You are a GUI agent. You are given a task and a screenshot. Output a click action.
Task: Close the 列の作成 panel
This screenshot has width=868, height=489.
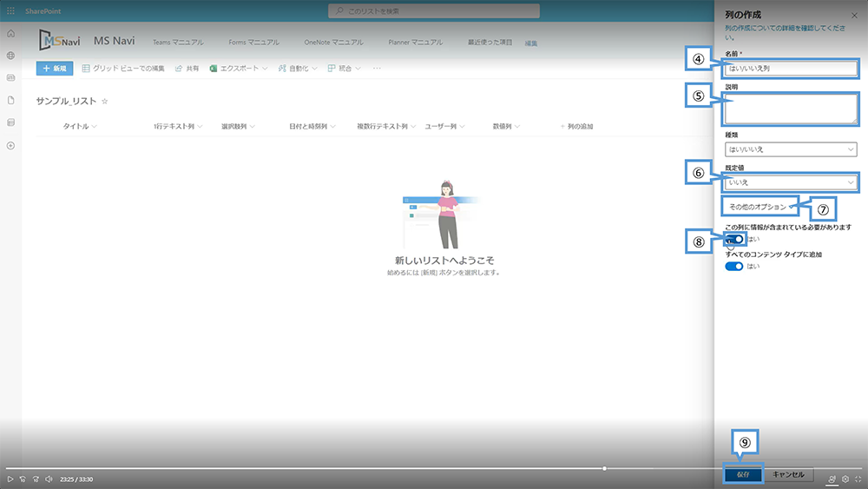(854, 16)
